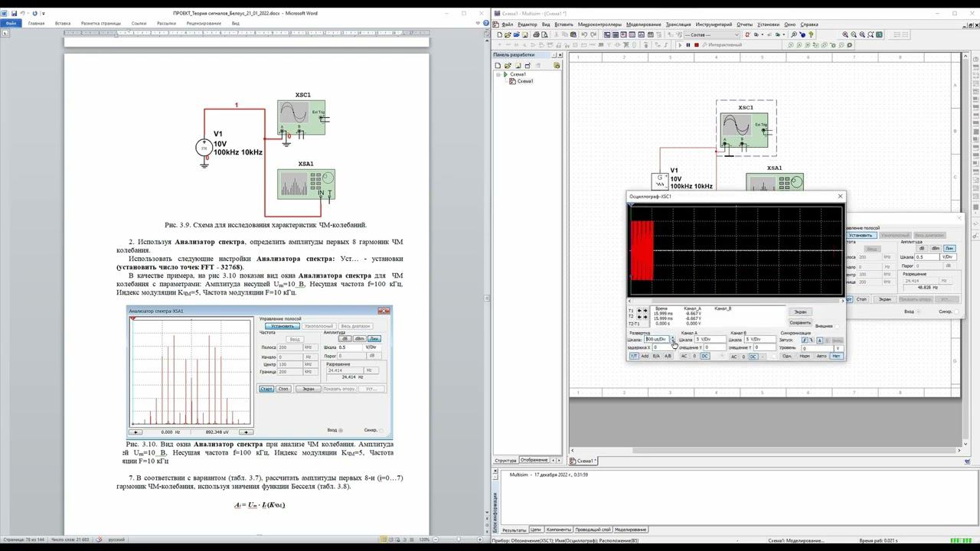The width and height of the screenshot is (980, 551).
Task: Click trigger 'Уровень' level input field
Action: 818,348
